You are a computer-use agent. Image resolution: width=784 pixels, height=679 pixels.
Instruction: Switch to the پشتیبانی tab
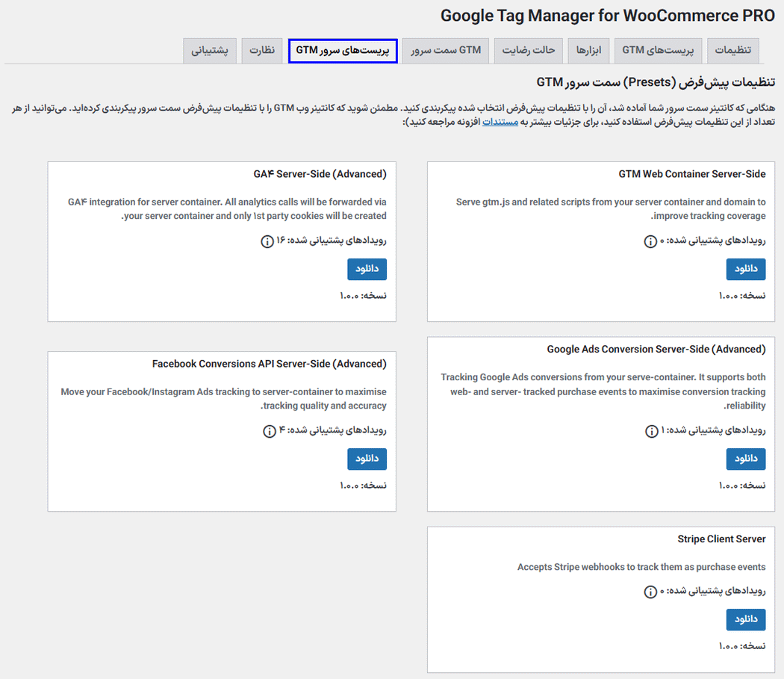point(210,51)
